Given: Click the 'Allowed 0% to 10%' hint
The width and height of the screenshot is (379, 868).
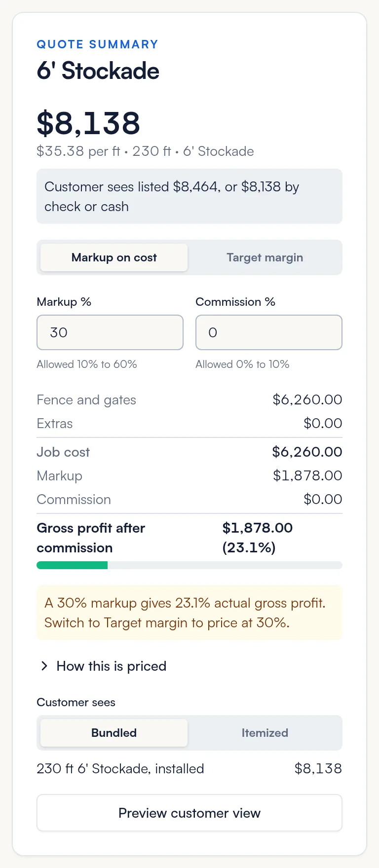Looking at the screenshot, I should pos(242,364).
